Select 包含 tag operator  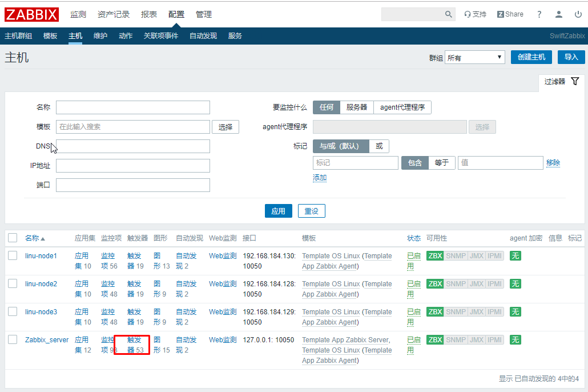[415, 163]
